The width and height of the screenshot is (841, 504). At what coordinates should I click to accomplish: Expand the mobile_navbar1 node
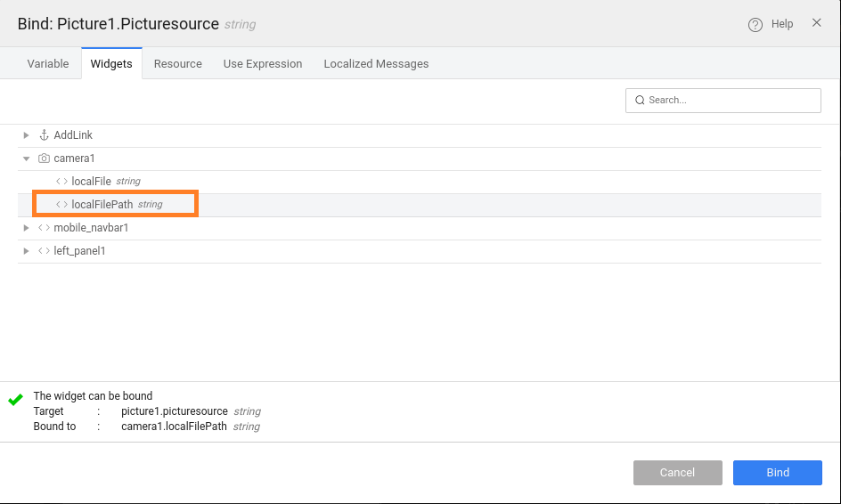27,228
